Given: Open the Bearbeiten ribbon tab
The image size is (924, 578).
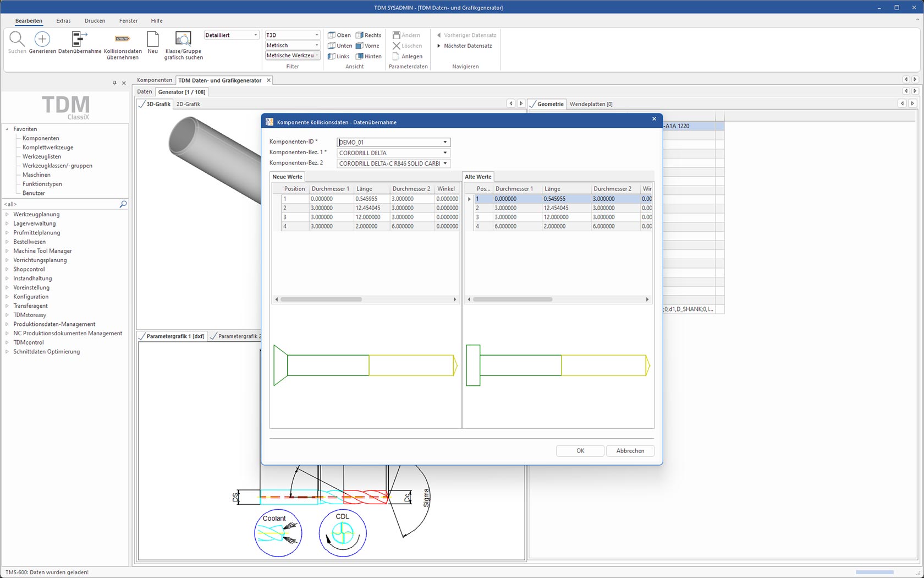Looking at the screenshot, I should point(29,21).
